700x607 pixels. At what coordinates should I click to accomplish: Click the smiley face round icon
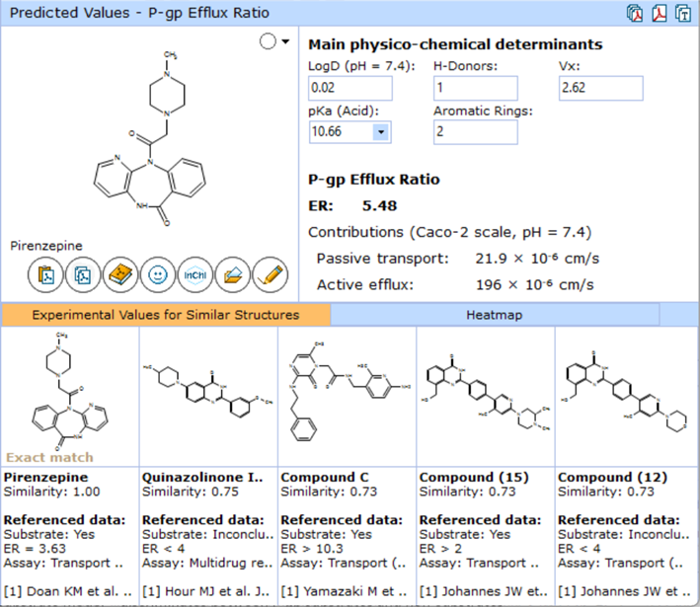click(156, 276)
